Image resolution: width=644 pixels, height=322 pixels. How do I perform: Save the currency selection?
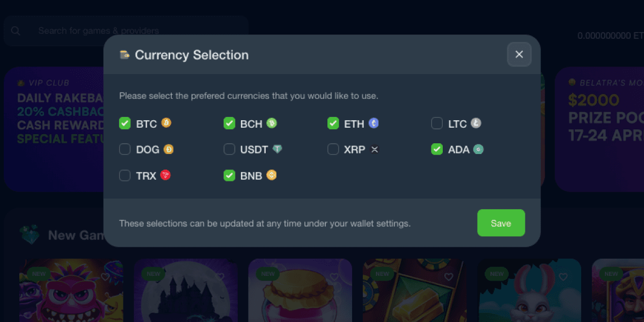(501, 223)
